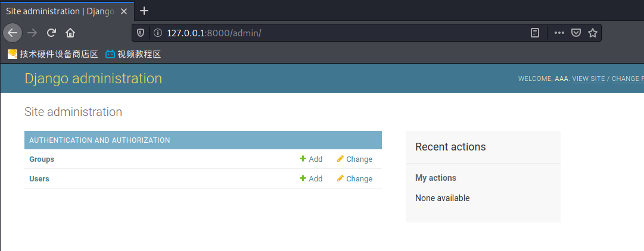Open Authentication and Authorization section header
The width and height of the screenshot is (644, 251).
pos(100,140)
